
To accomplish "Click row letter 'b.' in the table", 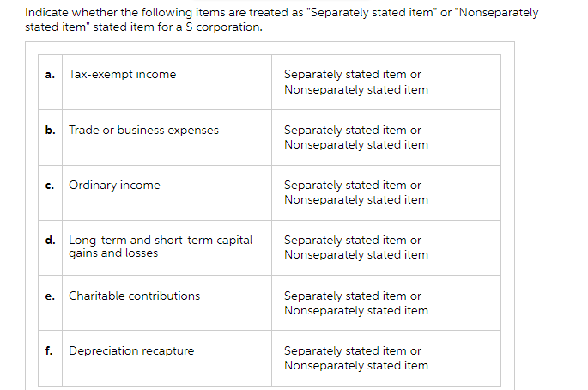I will [50, 131].
